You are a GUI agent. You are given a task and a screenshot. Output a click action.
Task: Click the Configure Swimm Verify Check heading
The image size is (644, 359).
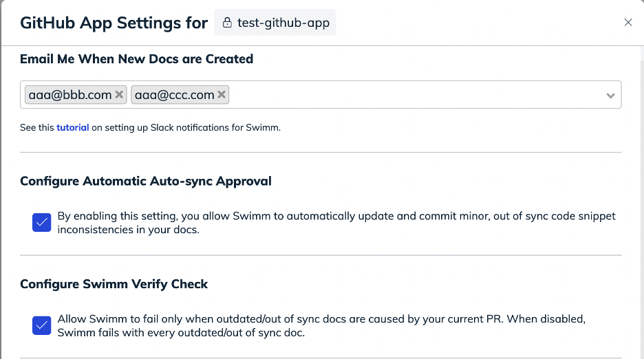click(114, 284)
